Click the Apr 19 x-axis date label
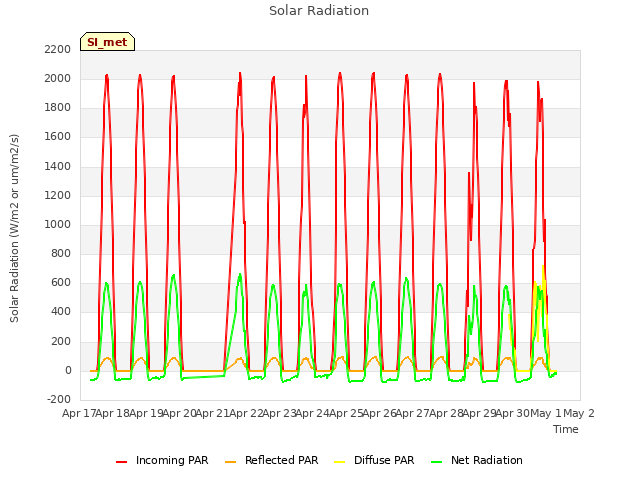This screenshot has width=640, height=480. [x=146, y=413]
